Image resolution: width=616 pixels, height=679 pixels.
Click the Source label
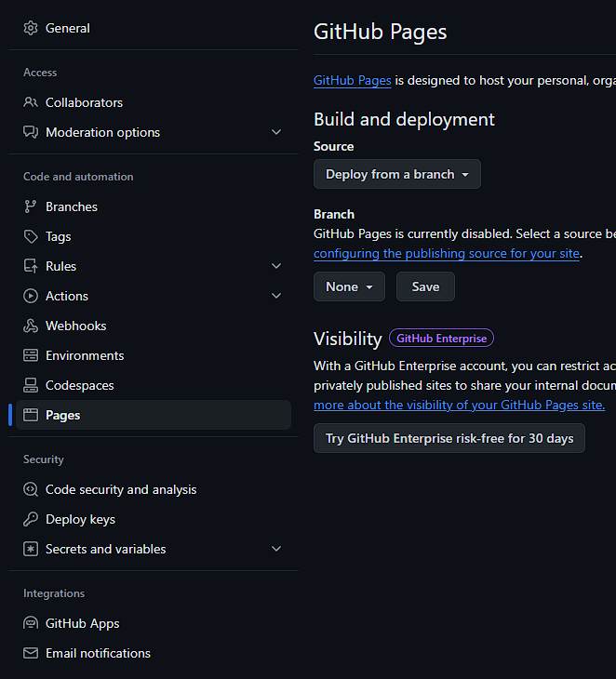click(x=333, y=146)
